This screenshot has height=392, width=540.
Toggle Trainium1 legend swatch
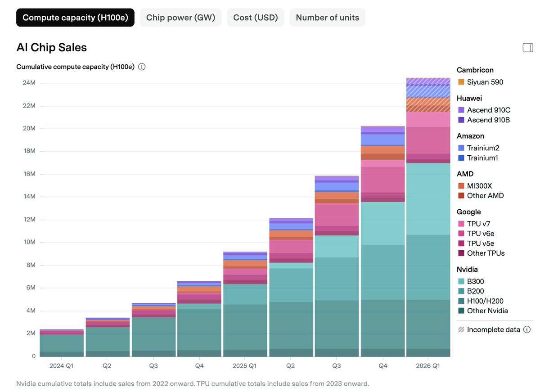click(461, 158)
